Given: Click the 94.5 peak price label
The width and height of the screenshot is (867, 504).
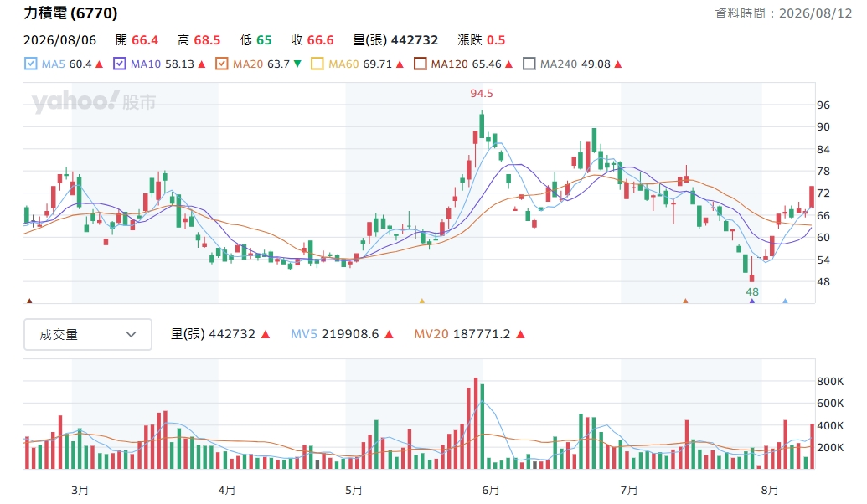Looking at the screenshot, I should (x=482, y=94).
